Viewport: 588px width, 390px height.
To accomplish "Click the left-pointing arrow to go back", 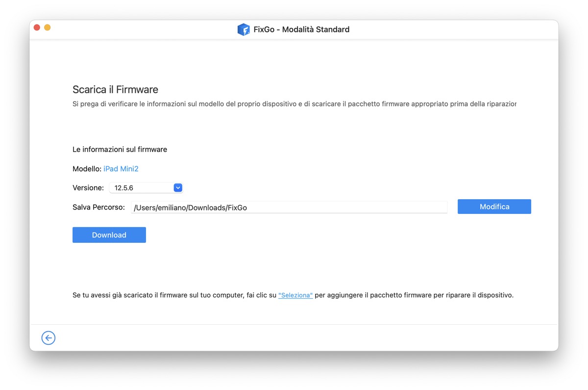I will pos(48,338).
